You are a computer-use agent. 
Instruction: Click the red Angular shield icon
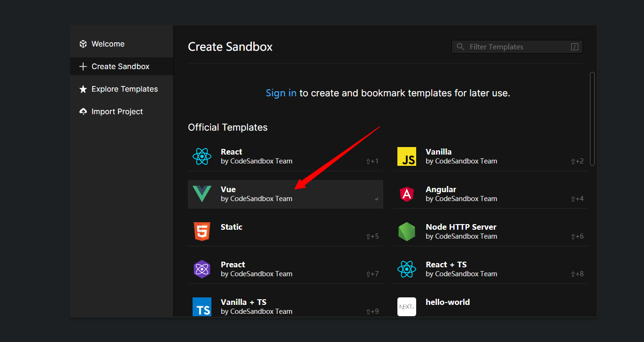(406, 194)
